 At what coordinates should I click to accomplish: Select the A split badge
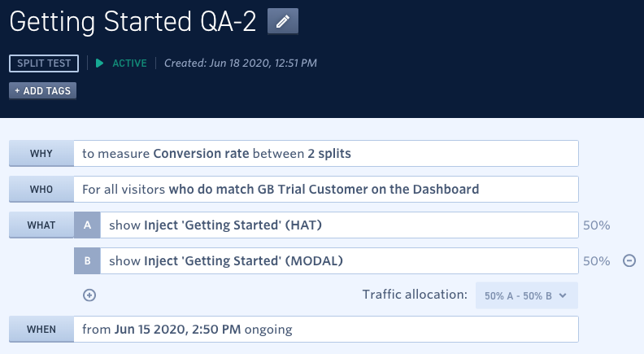(x=87, y=225)
